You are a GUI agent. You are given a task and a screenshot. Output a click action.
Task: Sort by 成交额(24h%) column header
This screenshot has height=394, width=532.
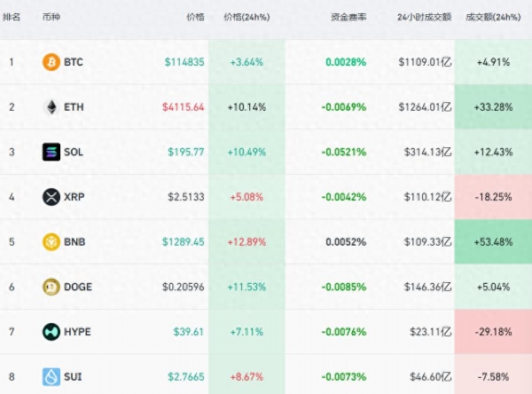(x=493, y=18)
